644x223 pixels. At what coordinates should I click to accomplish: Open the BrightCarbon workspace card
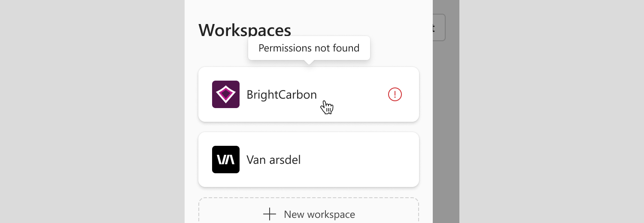tap(309, 94)
